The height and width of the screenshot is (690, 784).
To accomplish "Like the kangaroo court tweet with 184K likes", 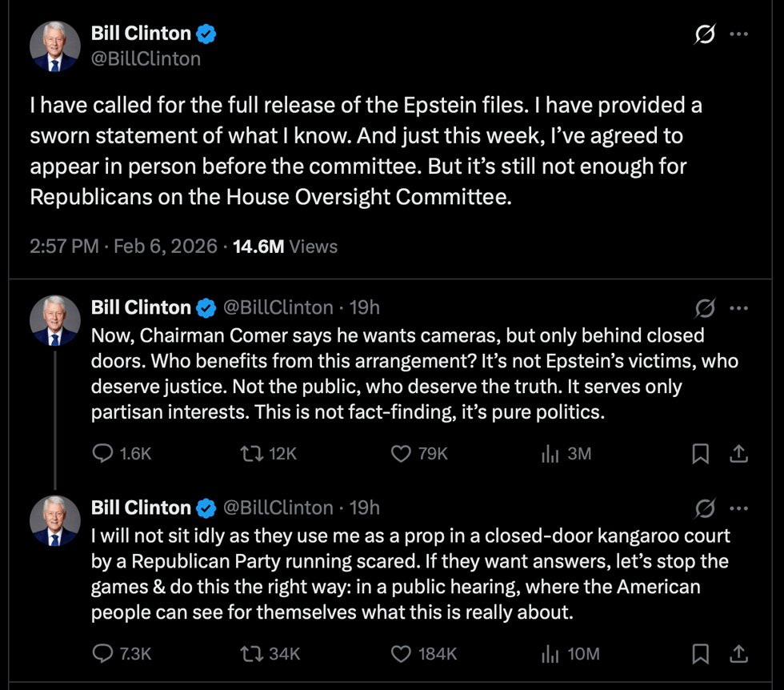I will [400, 654].
